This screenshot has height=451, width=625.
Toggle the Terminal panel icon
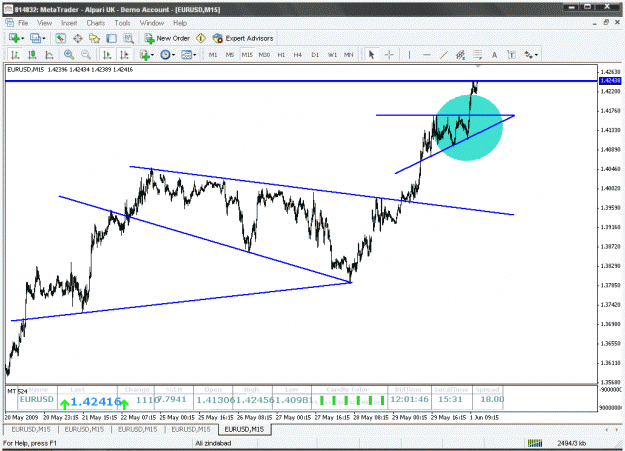tap(111, 38)
